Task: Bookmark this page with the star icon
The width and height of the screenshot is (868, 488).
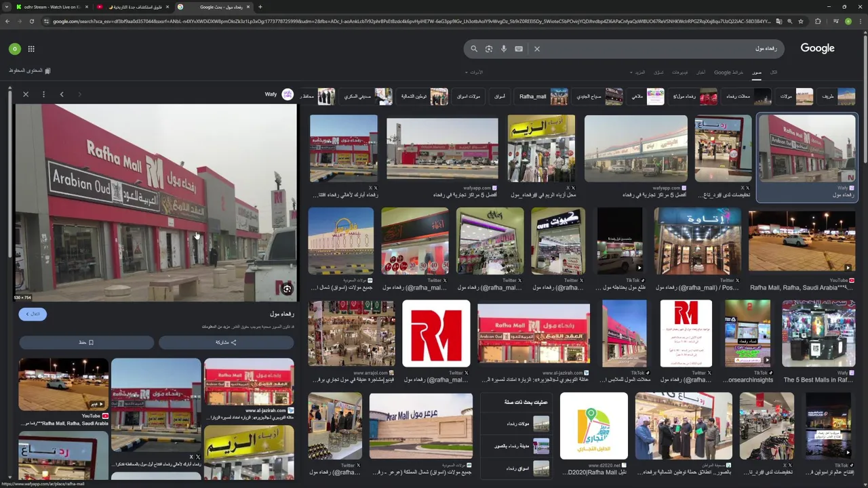Action: (x=801, y=21)
